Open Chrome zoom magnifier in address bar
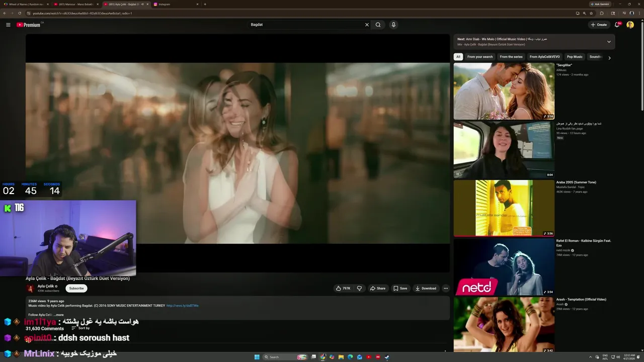Screen dimensions: 644x362 (585, 13)
